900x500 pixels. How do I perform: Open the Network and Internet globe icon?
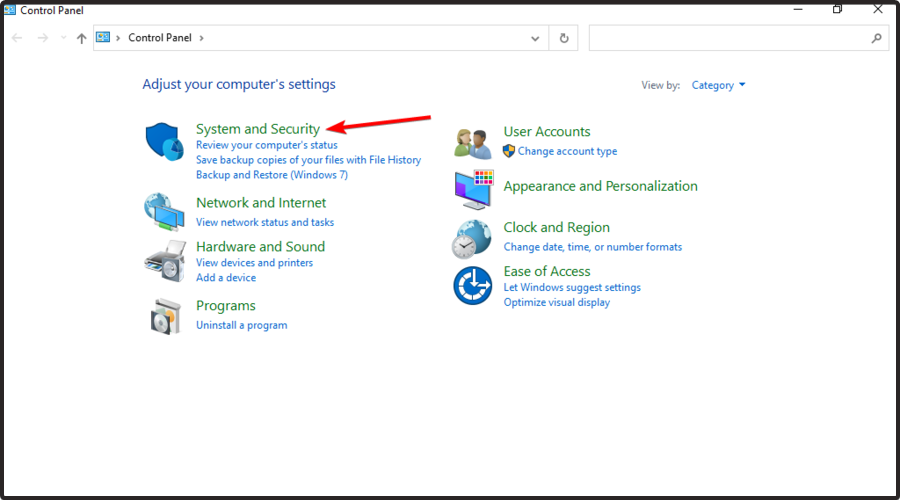tap(163, 210)
